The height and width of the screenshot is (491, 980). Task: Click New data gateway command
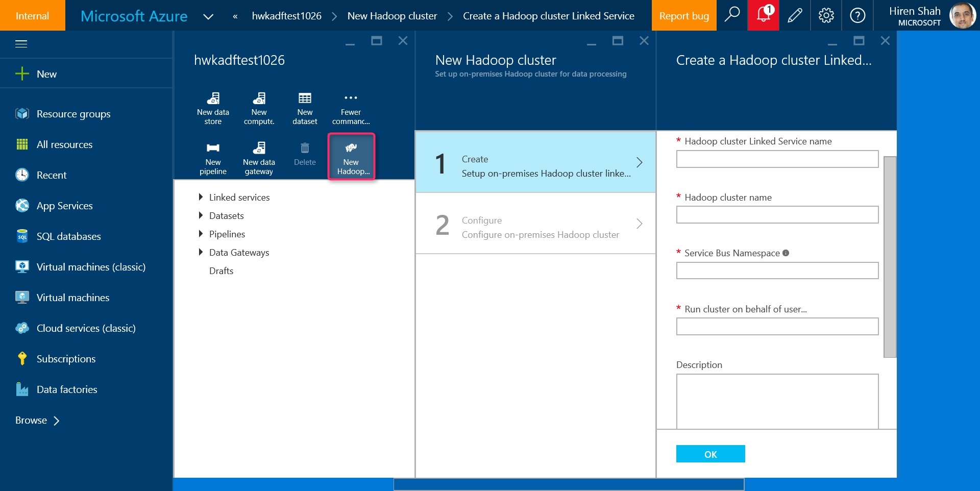coord(259,159)
